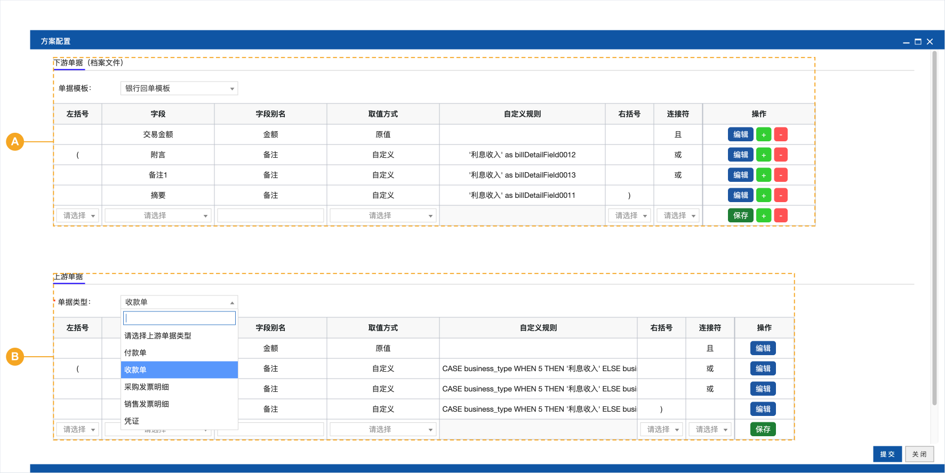
Task: Open 取值方式 dropdown in downstream new row
Action: tap(383, 215)
